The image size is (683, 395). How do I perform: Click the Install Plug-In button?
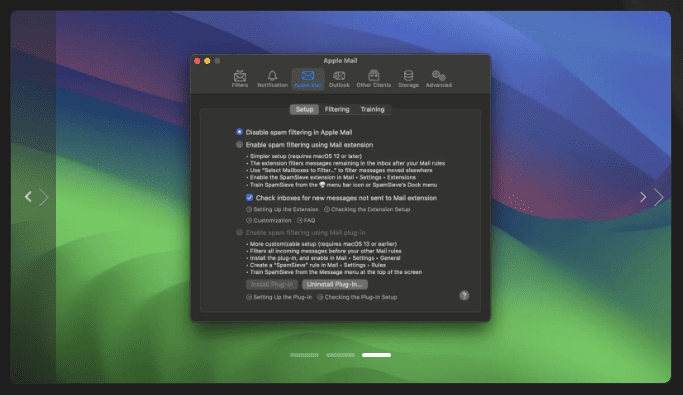pos(272,284)
